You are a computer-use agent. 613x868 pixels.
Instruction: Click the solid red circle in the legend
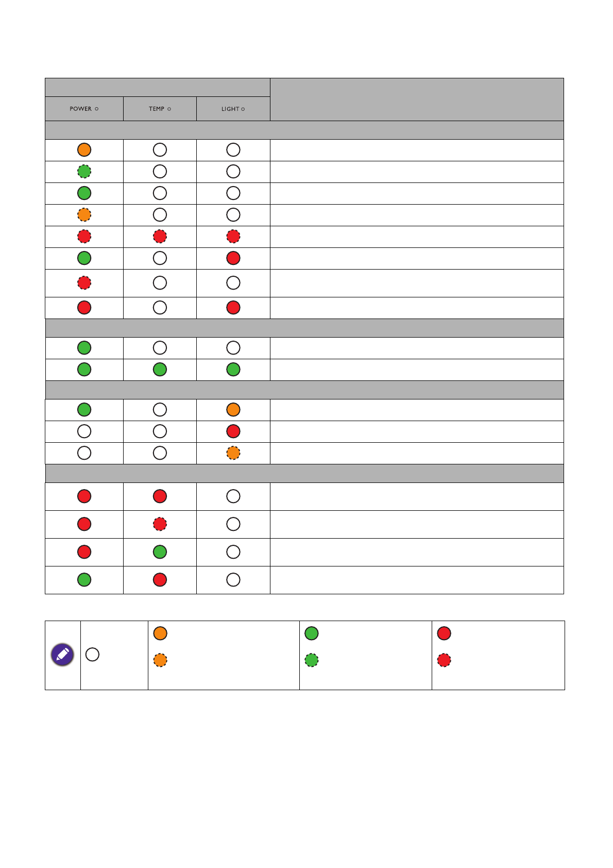point(444,633)
